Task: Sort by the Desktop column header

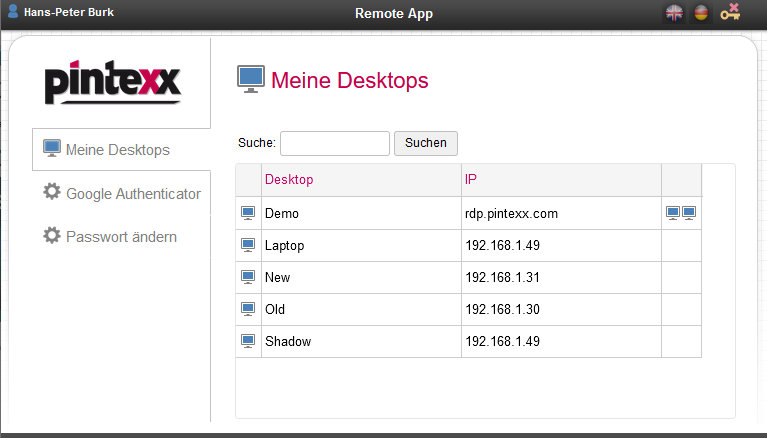Action: click(x=289, y=180)
